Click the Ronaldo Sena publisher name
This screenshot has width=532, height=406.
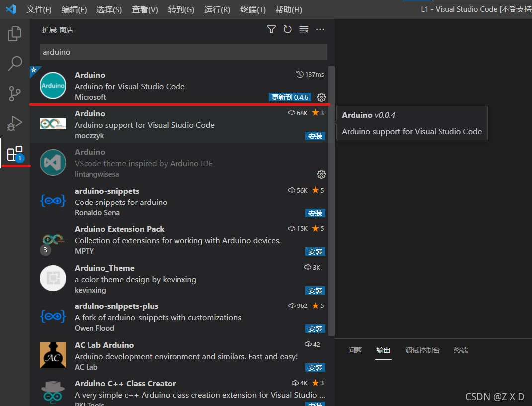(97, 213)
